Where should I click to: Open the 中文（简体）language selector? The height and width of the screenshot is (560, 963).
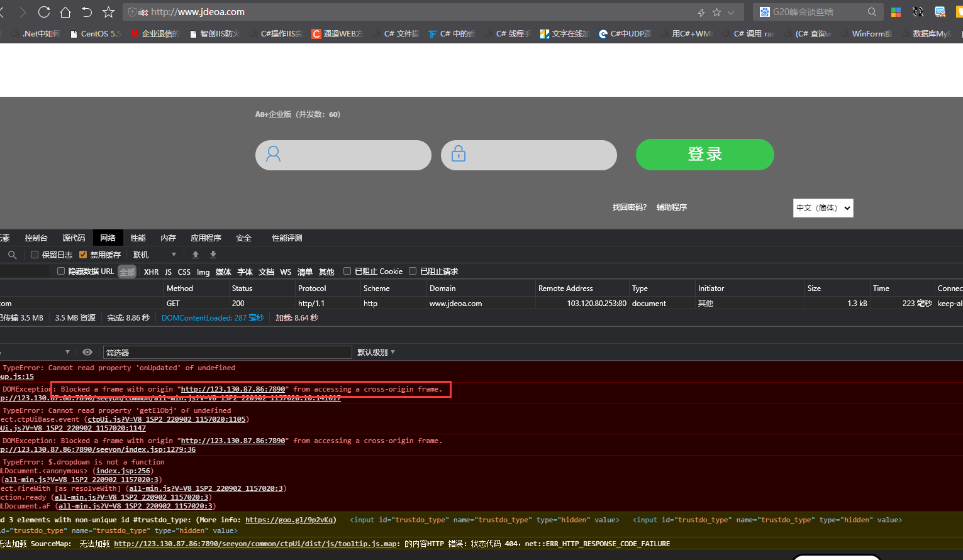coord(823,208)
